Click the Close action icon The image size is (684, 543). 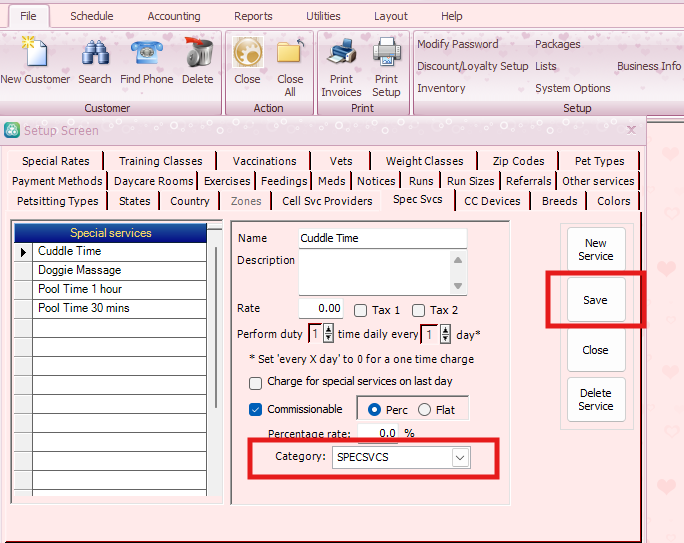point(247,54)
